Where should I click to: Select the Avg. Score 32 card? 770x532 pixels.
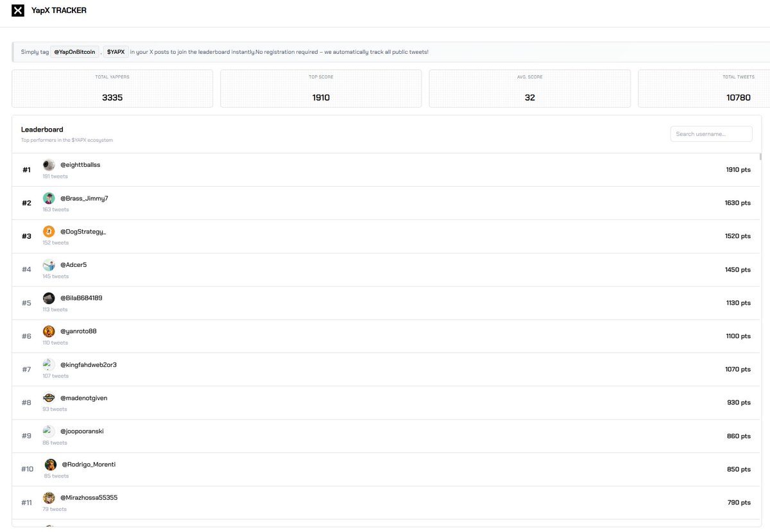click(529, 89)
